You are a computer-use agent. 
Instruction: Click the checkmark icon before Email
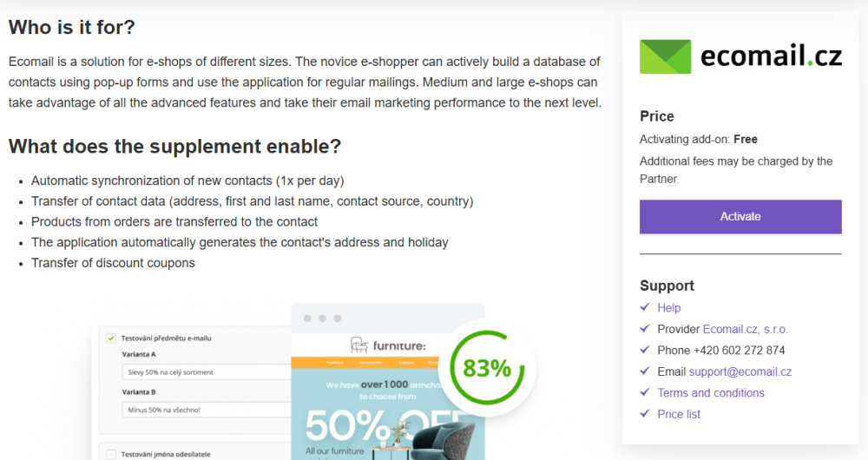[645, 371]
